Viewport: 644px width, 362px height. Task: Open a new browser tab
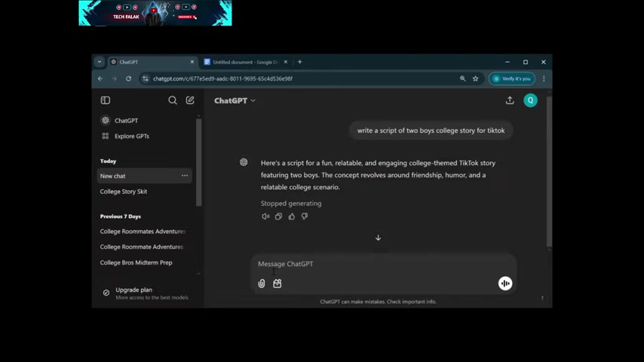(x=300, y=62)
